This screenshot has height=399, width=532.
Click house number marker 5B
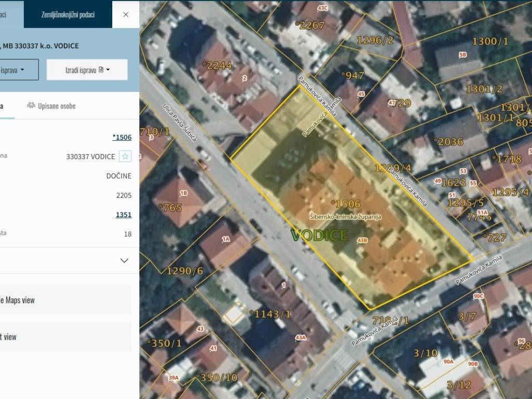462,55
